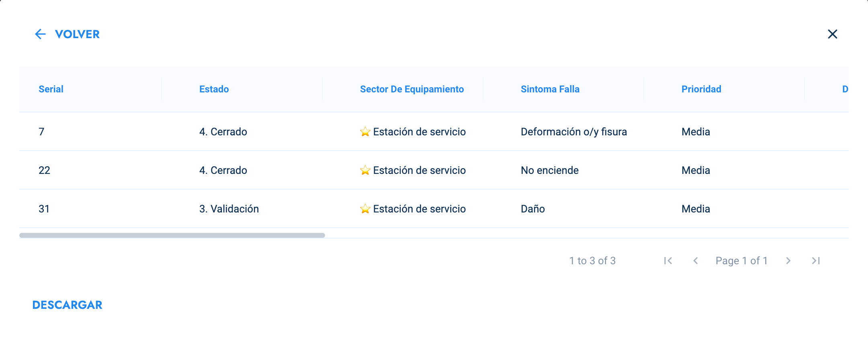
Task: Click DESCARGAR to download the data
Action: click(x=67, y=305)
